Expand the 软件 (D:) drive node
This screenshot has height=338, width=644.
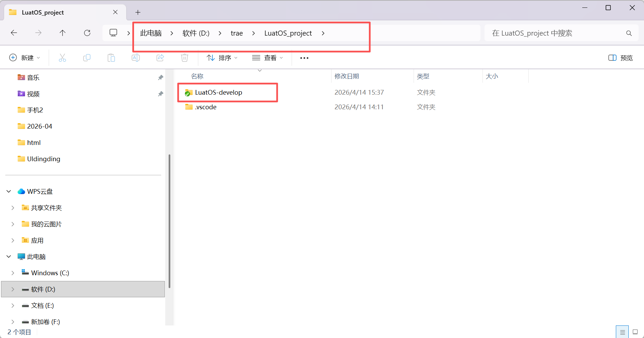coord(13,289)
